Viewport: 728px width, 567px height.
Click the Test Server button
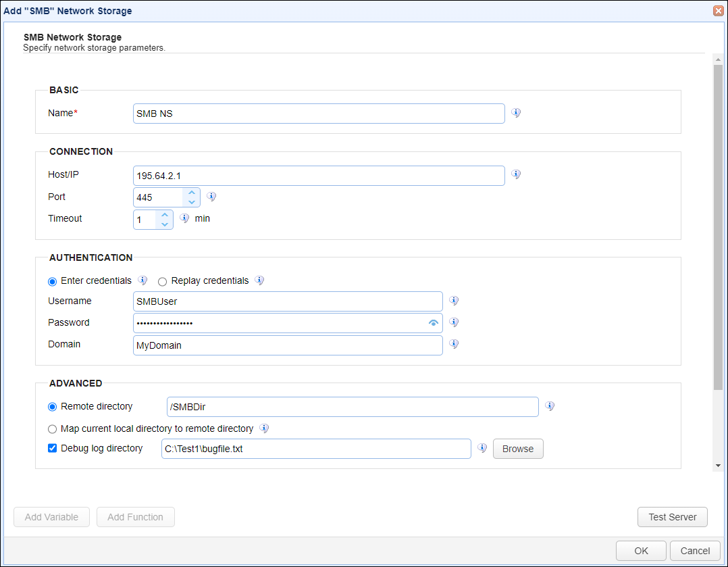pos(673,517)
